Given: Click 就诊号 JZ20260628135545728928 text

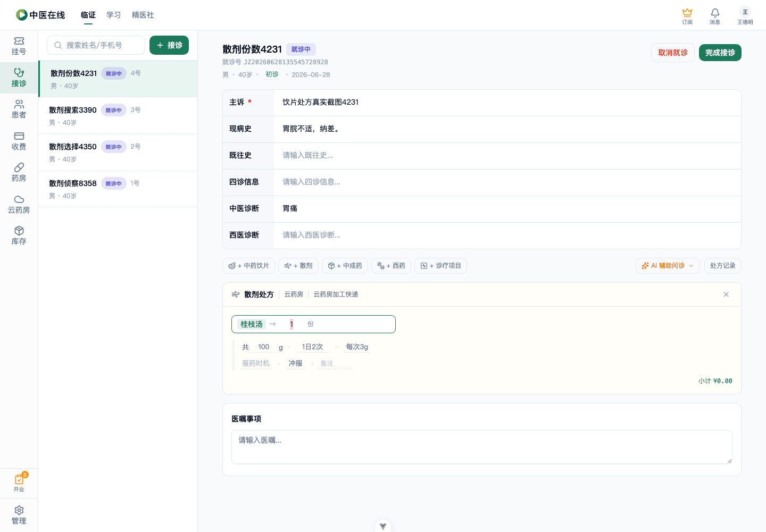Looking at the screenshot, I should [275, 62].
